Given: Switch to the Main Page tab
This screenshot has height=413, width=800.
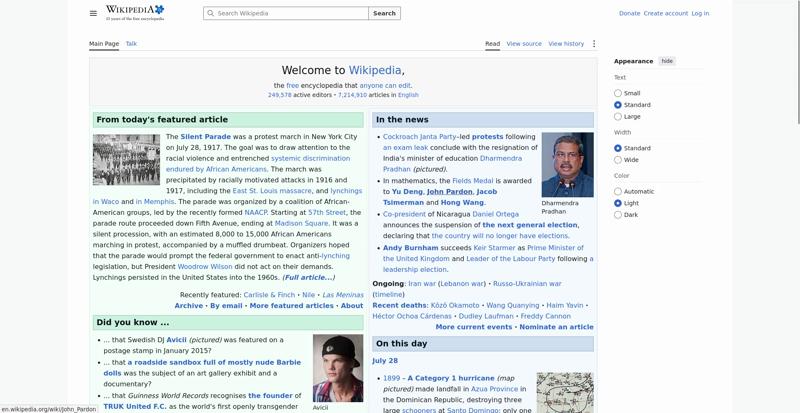Looking at the screenshot, I should [104, 44].
